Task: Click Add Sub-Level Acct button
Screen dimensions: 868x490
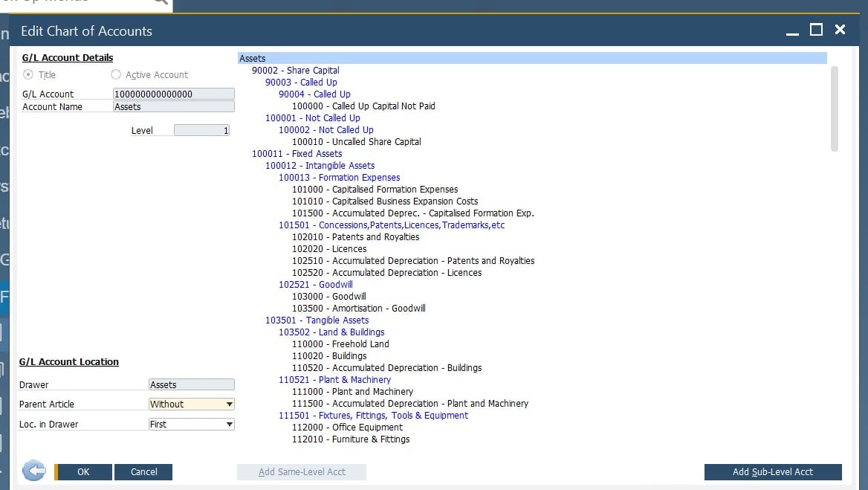Action: (x=772, y=471)
